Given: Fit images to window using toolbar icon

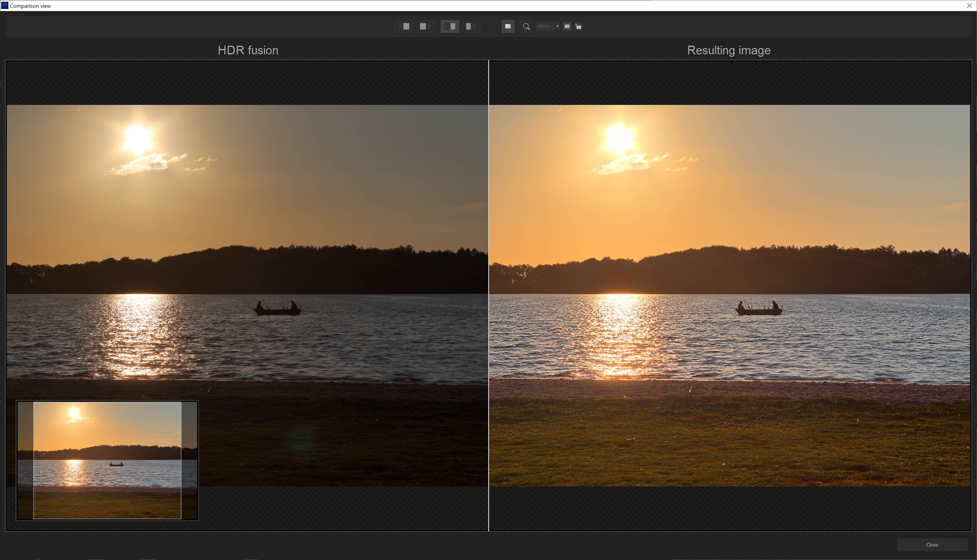Looking at the screenshot, I should click(x=567, y=26).
